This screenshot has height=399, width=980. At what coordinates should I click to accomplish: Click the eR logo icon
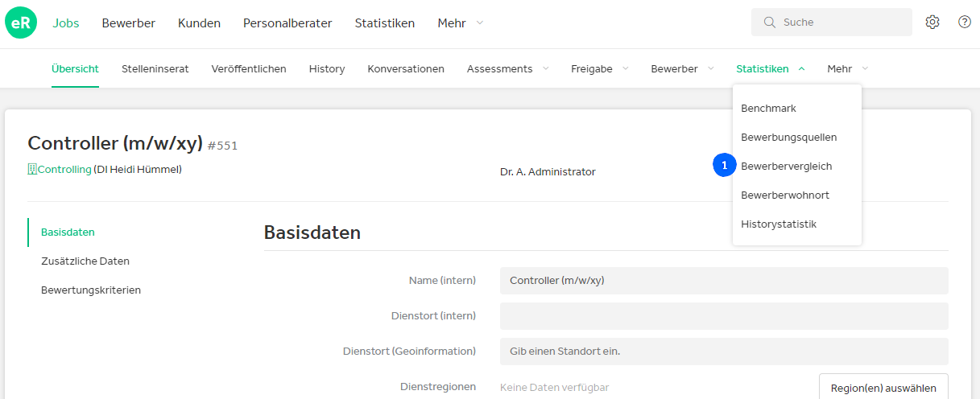click(x=21, y=23)
